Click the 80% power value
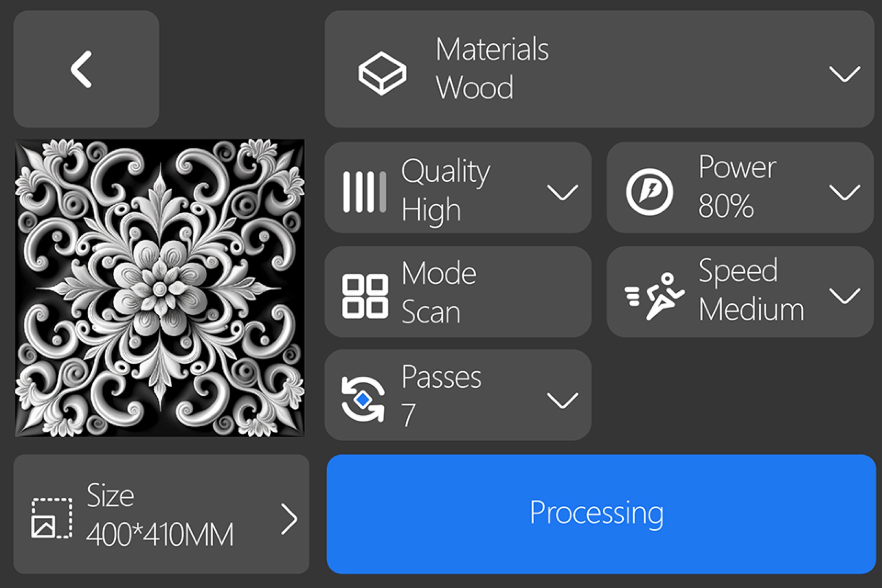The width and height of the screenshot is (882, 588). tap(725, 206)
